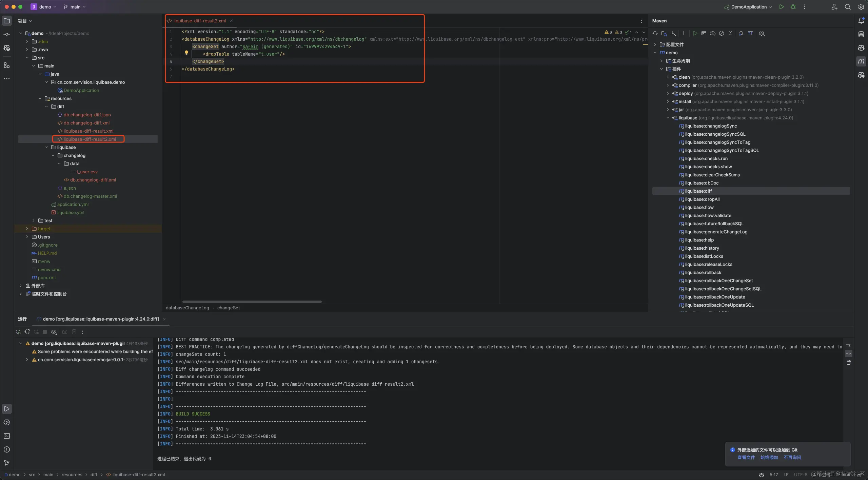The height and width of the screenshot is (480, 868).
Task: Toggle skip tests mode in Maven toolbar
Action: [x=722, y=33]
